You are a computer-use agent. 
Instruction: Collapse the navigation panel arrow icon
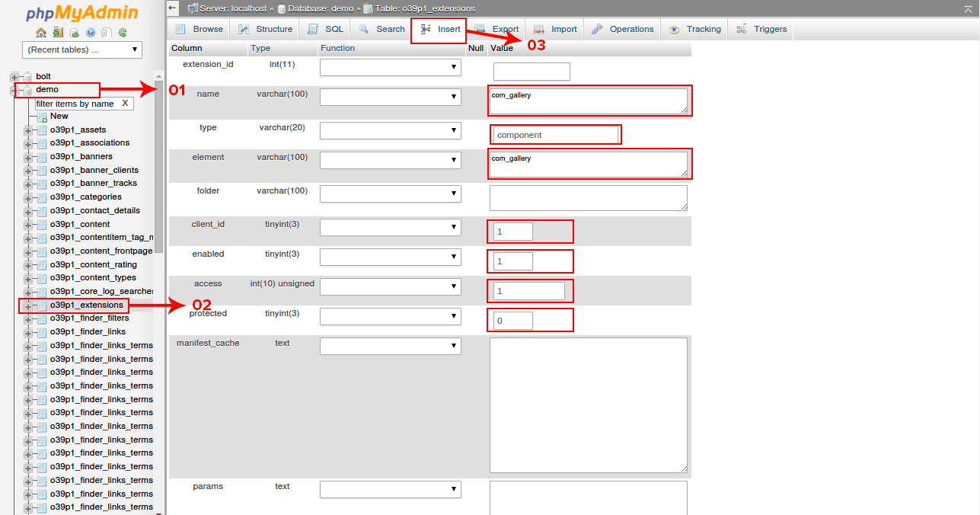point(173,8)
